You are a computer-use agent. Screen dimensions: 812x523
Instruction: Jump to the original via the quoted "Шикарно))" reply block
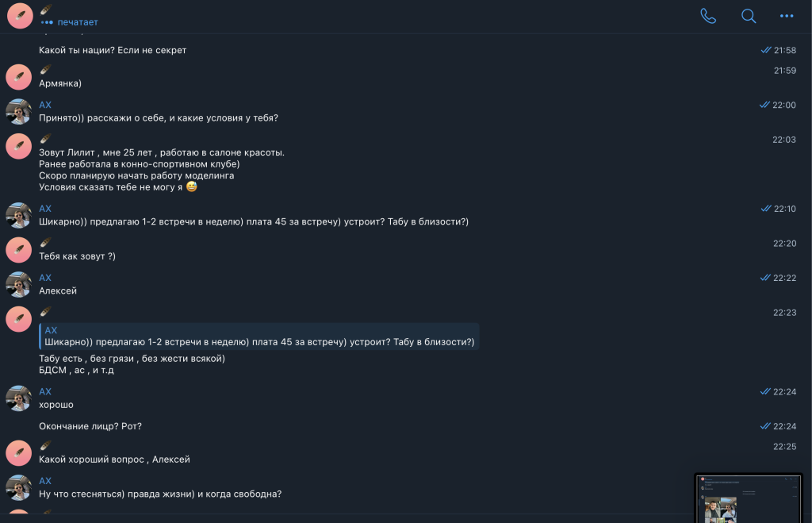point(259,336)
